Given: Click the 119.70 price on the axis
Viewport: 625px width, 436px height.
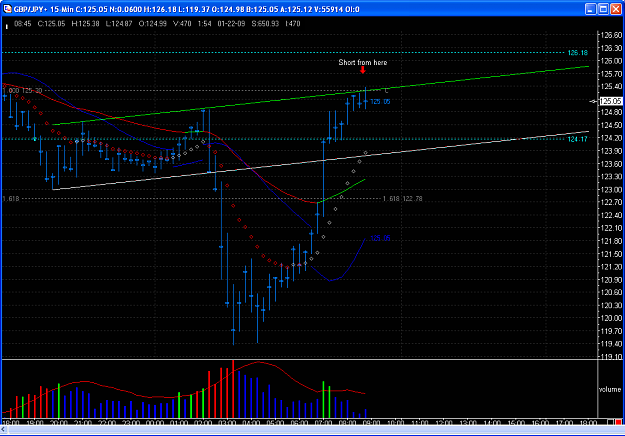Looking at the screenshot, I should (611, 331).
